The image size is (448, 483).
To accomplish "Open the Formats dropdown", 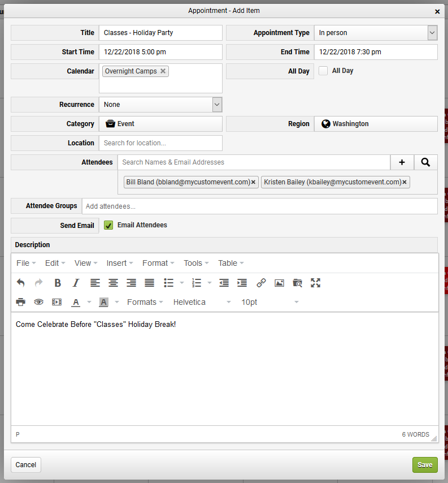I will click(145, 302).
